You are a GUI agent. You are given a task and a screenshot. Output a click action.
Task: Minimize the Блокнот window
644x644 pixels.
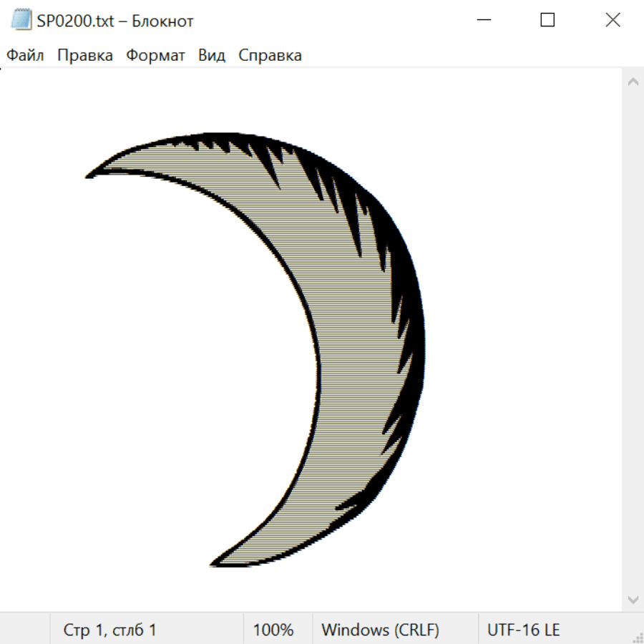pos(483,21)
